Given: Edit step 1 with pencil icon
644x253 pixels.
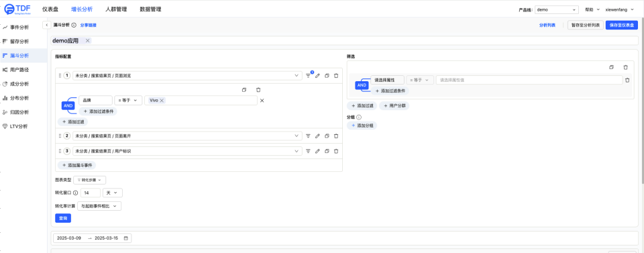Looking at the screenshot, I should pyautogui.click(x=317, y=76).
